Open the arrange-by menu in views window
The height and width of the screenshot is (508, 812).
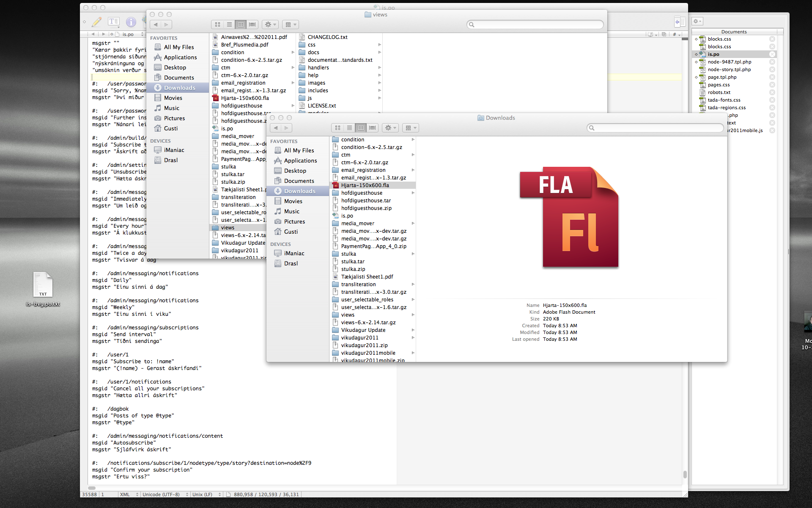[x=291, y=25]
